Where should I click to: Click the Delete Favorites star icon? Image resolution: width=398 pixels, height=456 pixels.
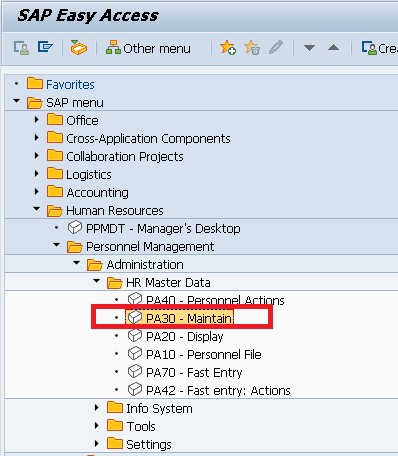pos(252,48)
